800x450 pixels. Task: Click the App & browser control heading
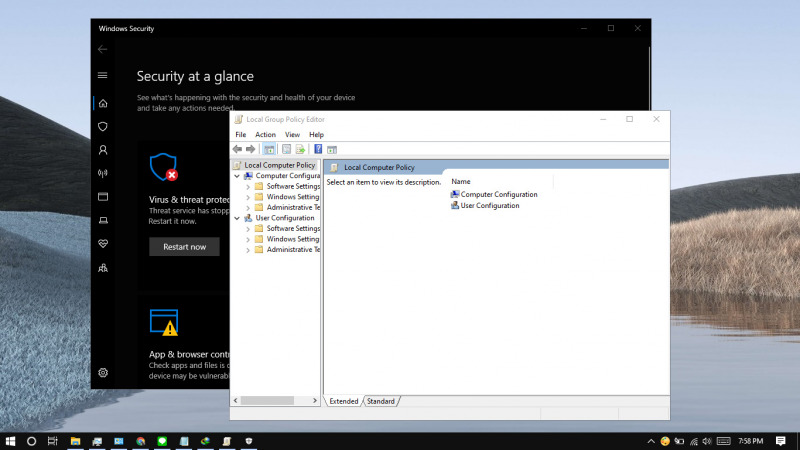[x=189, y=355]
